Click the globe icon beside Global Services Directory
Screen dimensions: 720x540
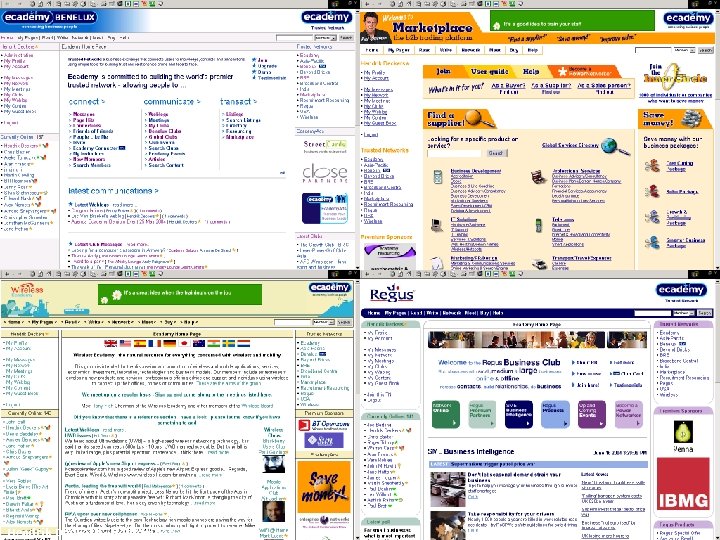pos(614,146)
